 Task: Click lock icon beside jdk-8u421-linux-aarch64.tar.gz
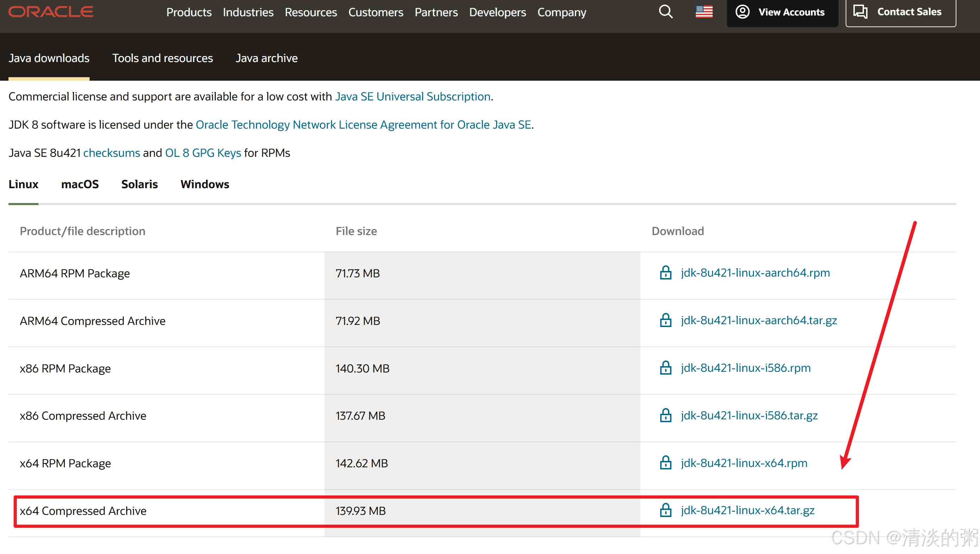pos(665,320)
